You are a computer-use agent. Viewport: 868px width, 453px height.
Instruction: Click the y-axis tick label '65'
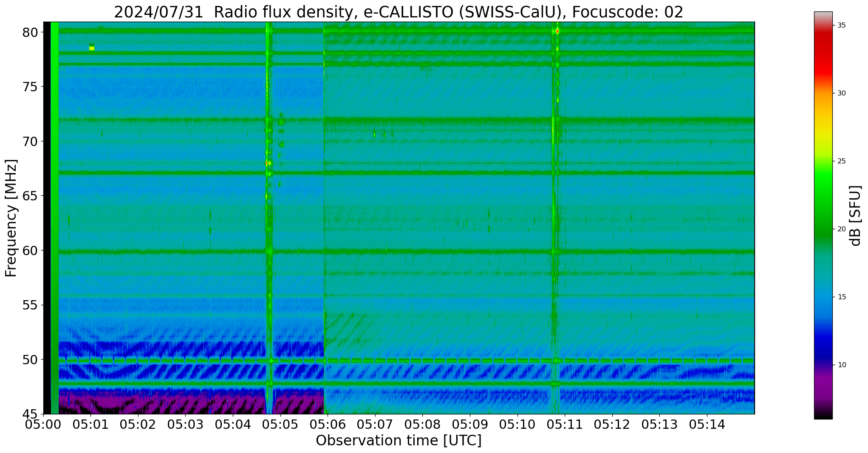[30, 196]
